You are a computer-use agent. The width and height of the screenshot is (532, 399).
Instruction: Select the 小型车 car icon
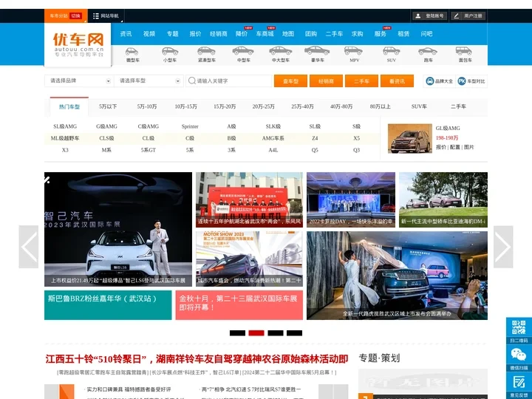[170, 51]
